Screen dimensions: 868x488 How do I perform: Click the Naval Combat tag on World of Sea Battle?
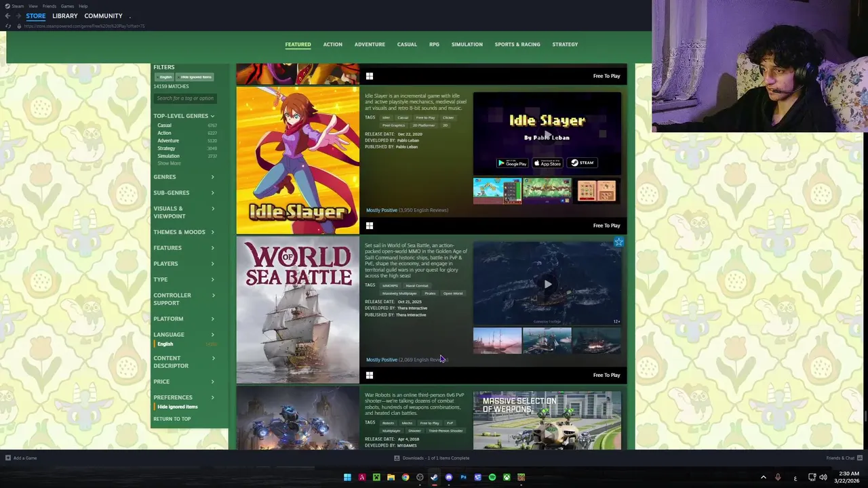[417, 286]
